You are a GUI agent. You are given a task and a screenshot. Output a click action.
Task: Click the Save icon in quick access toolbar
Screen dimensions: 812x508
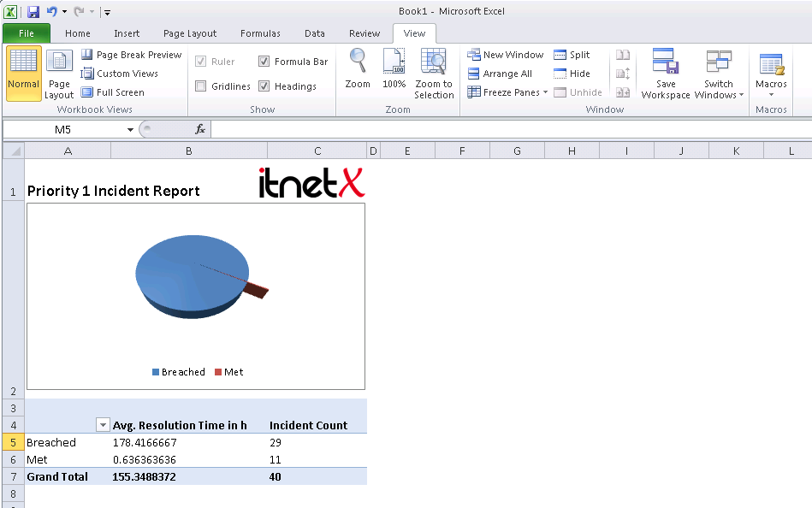[33, 12]
